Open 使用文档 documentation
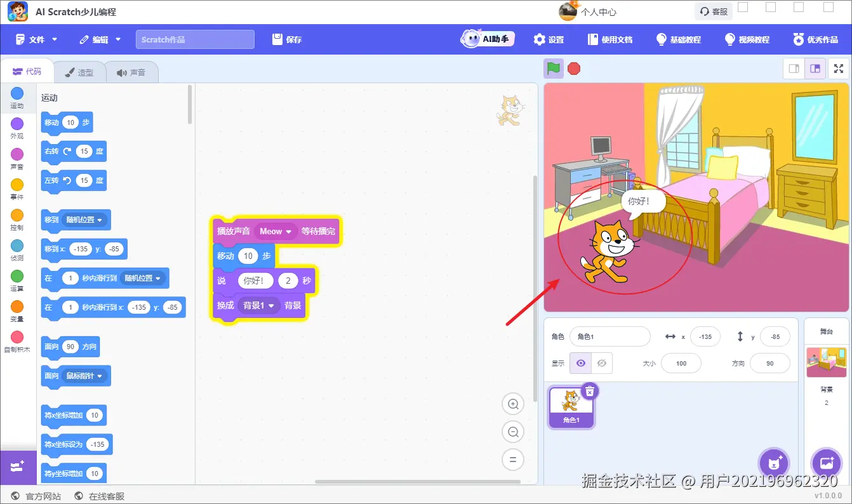This screenshot has height=504, width=852. pyautogui.click(x=610, y=39)
